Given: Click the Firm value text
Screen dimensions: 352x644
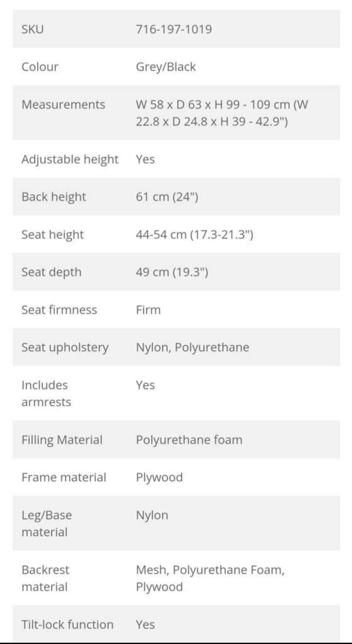Looking at the screenshot, I should pyautogui.click(x=148, y=310).
